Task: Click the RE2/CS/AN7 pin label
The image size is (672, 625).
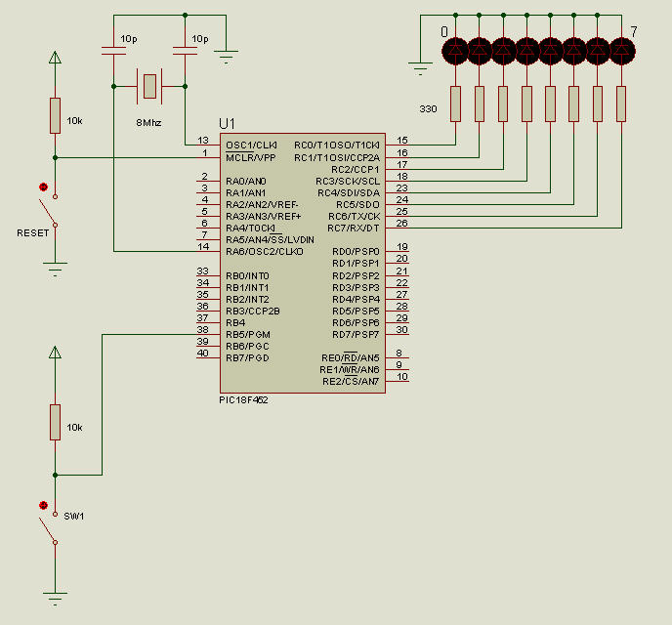Action: 351,381
